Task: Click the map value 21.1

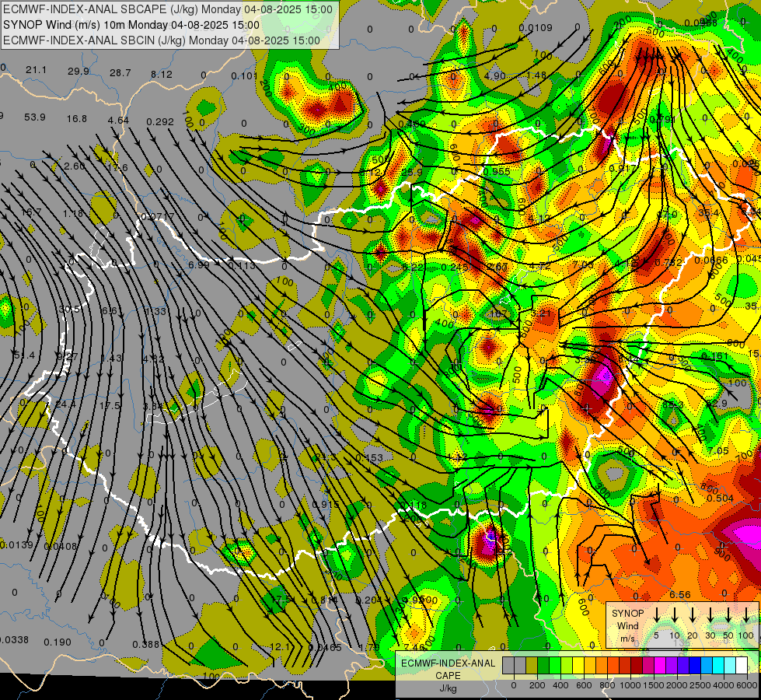Action: [36, 70]
